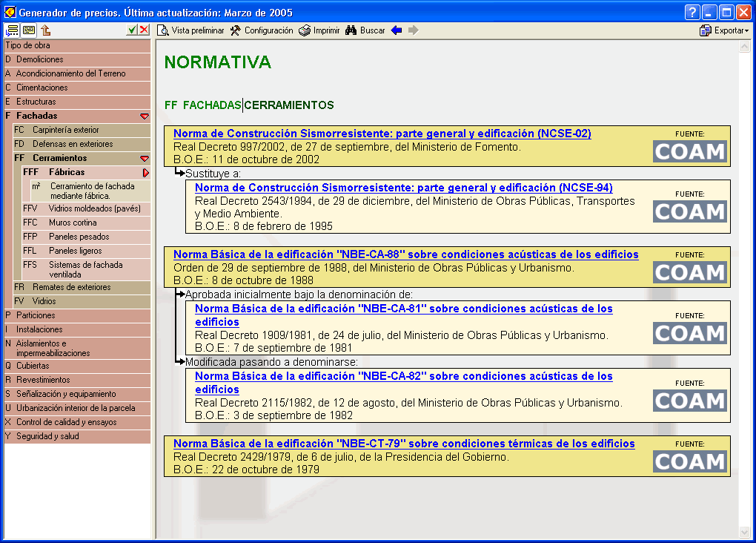Viewport: 756px width, 543px height.
Task: Click the application icon in title bar
Action: [x=10, y=12]
